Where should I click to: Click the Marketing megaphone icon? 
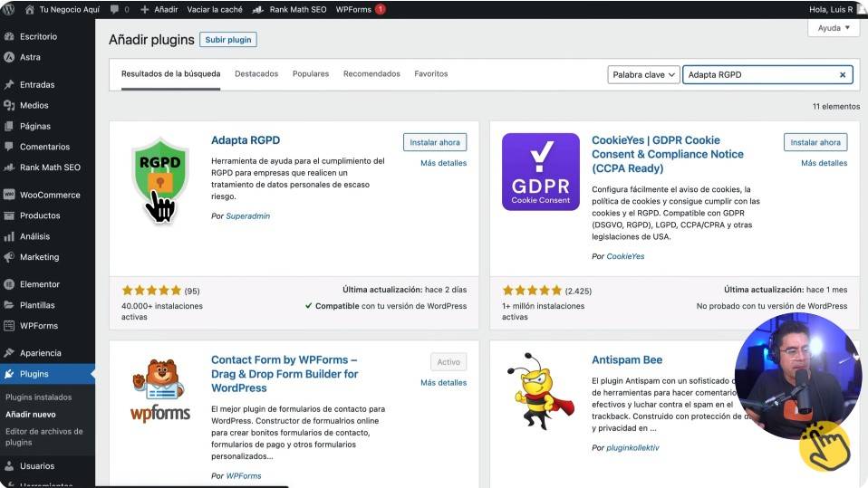[9, 257]
